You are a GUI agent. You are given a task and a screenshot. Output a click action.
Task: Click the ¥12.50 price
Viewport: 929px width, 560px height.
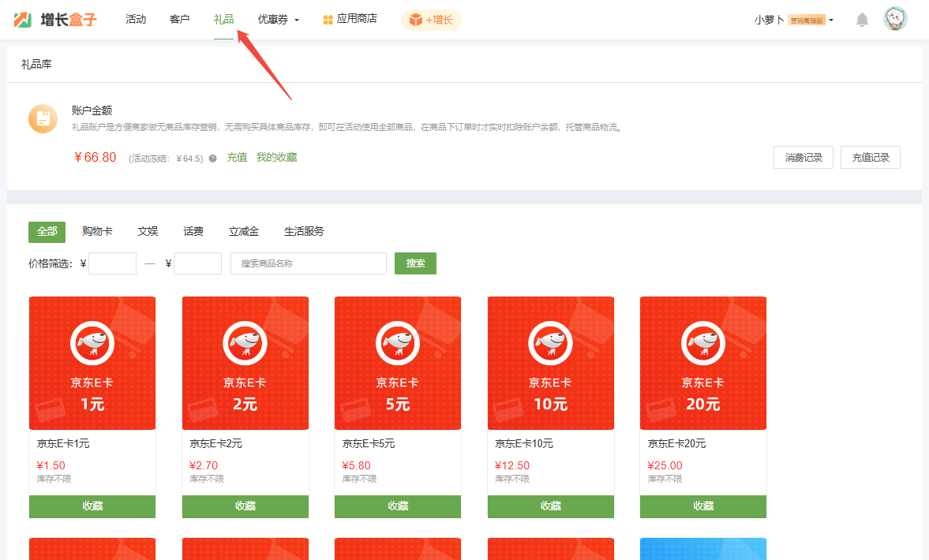[x=512, y=466]
